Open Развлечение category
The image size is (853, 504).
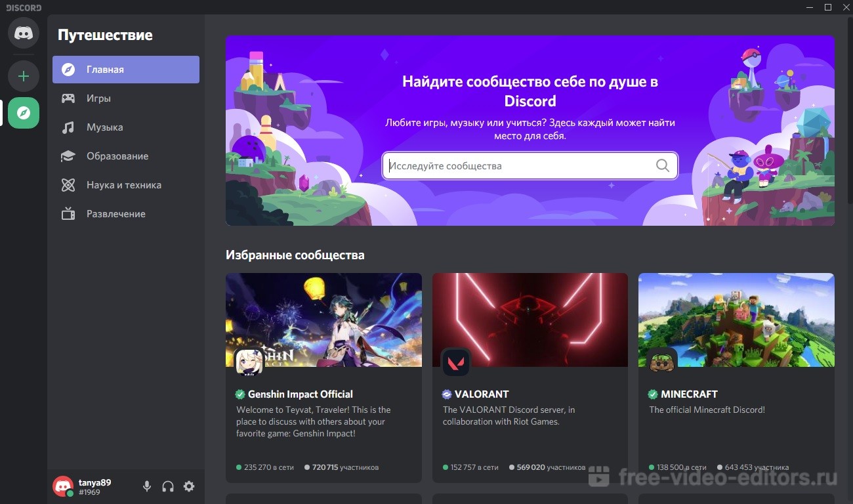(126, 214)
